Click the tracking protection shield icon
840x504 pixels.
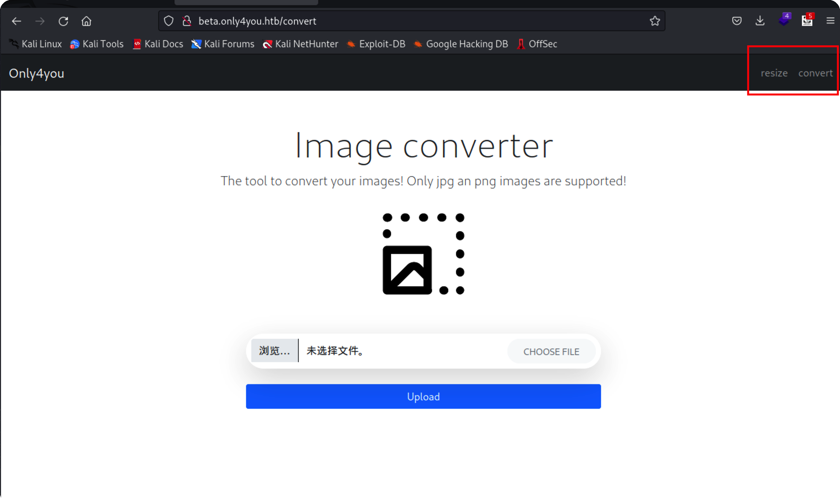tap(169, 21)
